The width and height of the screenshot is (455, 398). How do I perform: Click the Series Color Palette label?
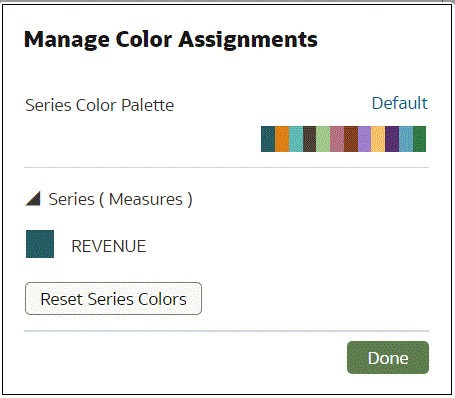tap(100, 105)
